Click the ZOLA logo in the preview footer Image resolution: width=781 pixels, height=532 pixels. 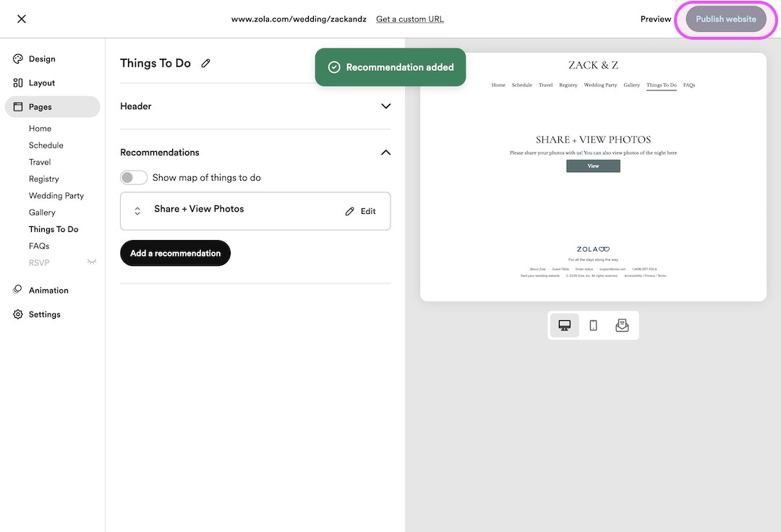tap(593, 249)
